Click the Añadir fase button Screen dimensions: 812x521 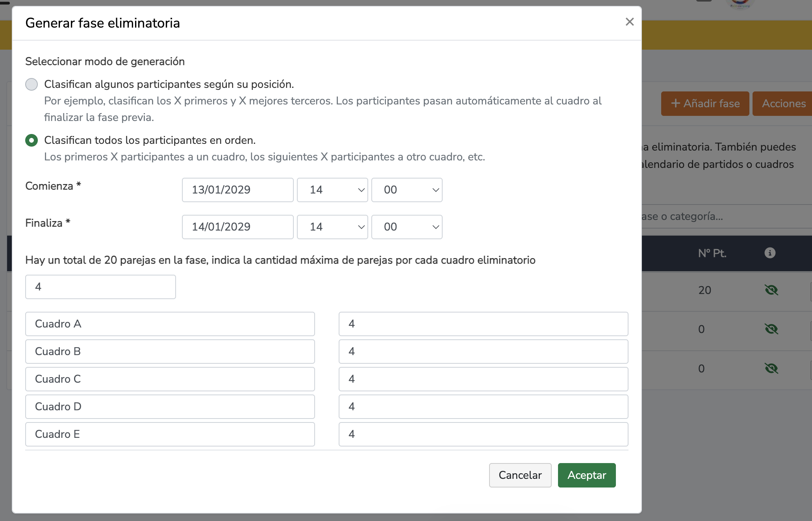coord(705,104)
